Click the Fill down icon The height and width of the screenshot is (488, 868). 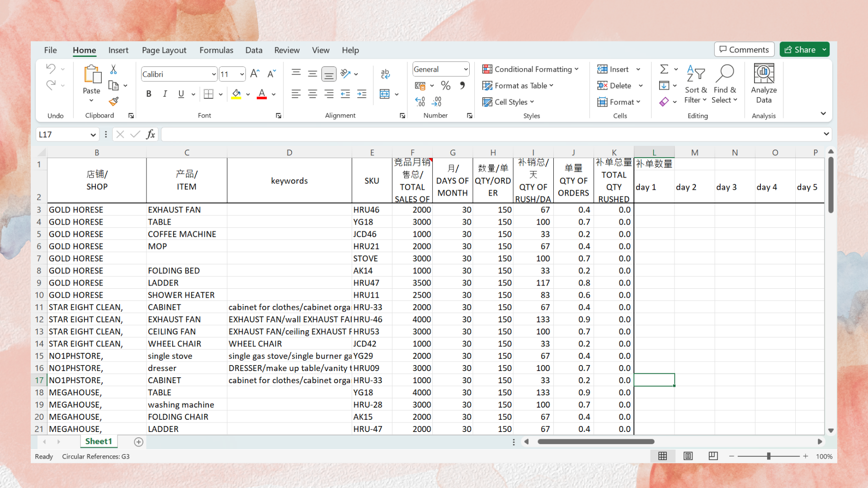click(664, 85)
